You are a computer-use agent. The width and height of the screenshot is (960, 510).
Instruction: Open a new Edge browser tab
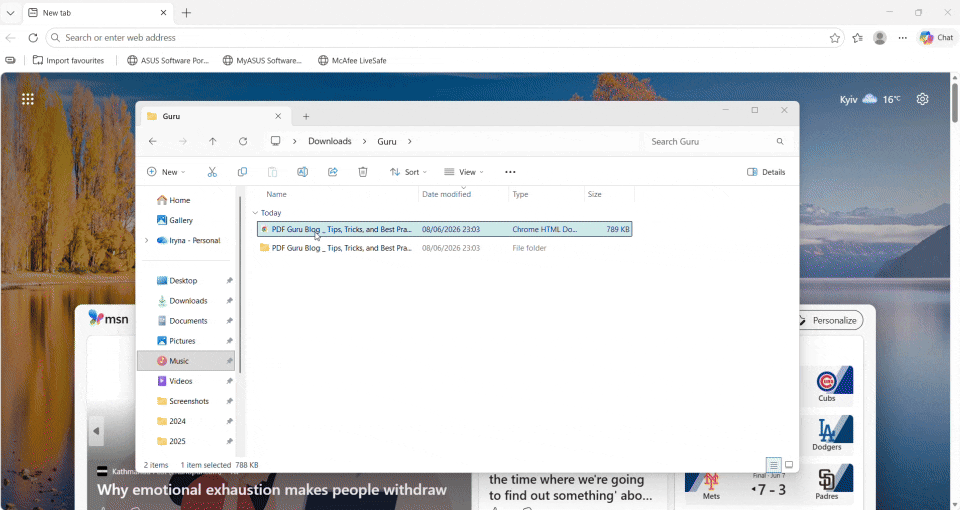click(187, 13)
